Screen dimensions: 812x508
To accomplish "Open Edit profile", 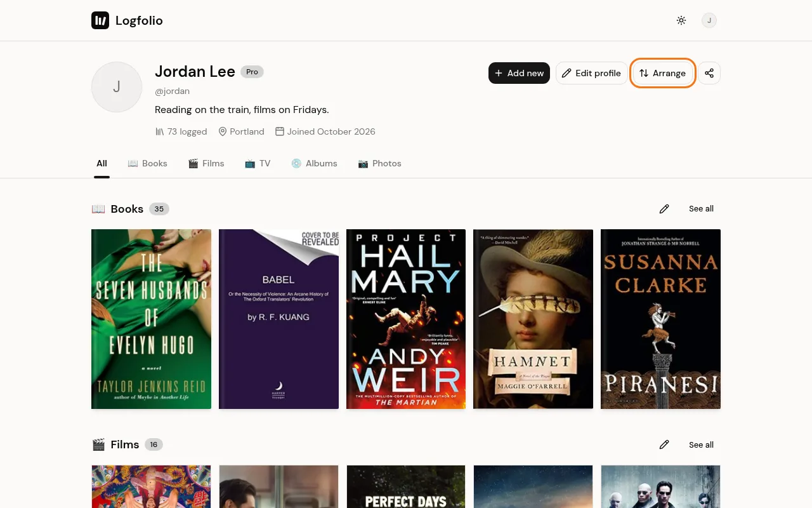I will click(591, 73).
